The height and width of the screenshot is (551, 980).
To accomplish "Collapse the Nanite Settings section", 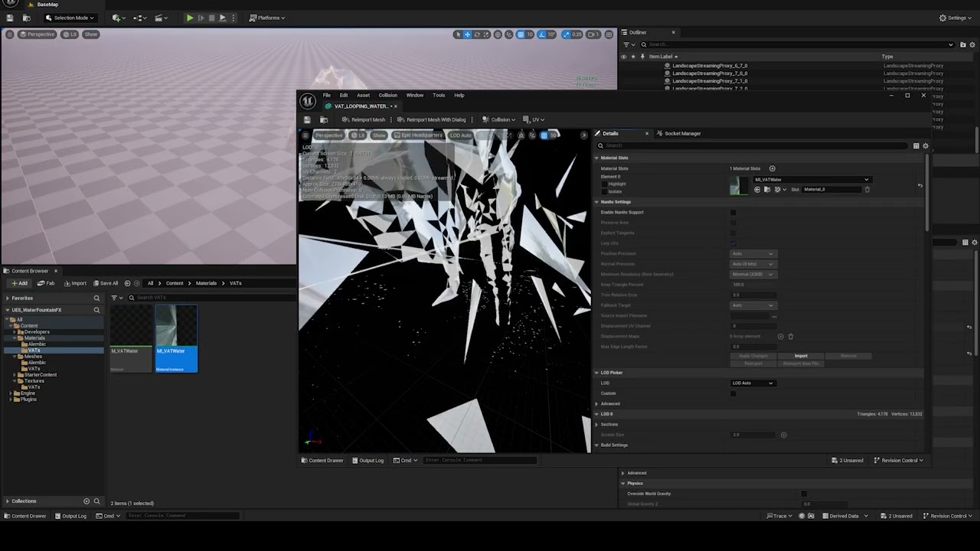I will pos(597,202).
